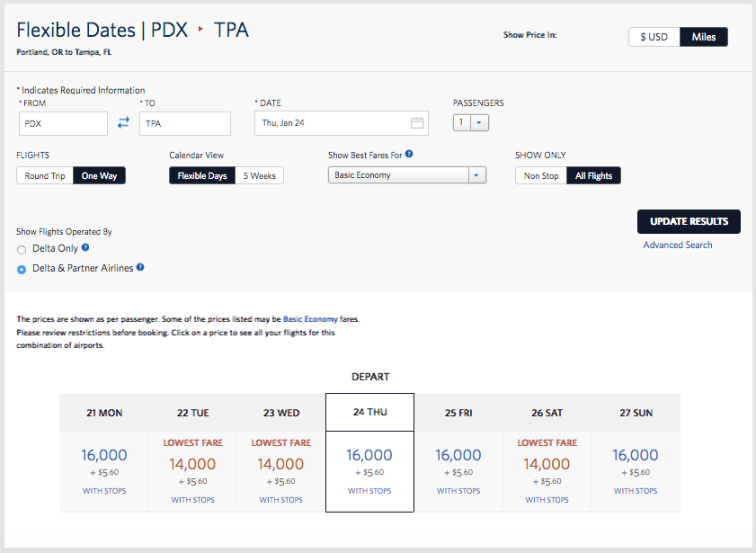756x553 pixels.
Task: Click the FROM airport field with PDX
Action: coord(62,123)
